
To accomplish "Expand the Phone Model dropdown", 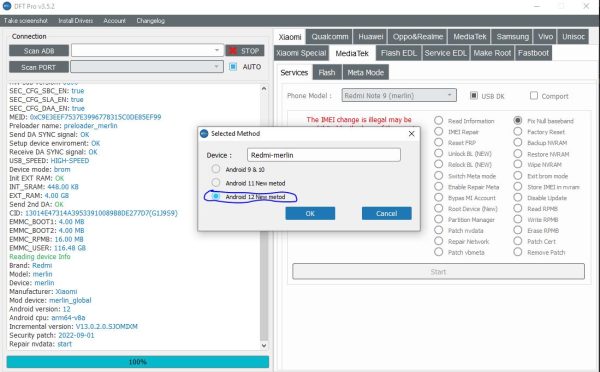I will point(399,95).
